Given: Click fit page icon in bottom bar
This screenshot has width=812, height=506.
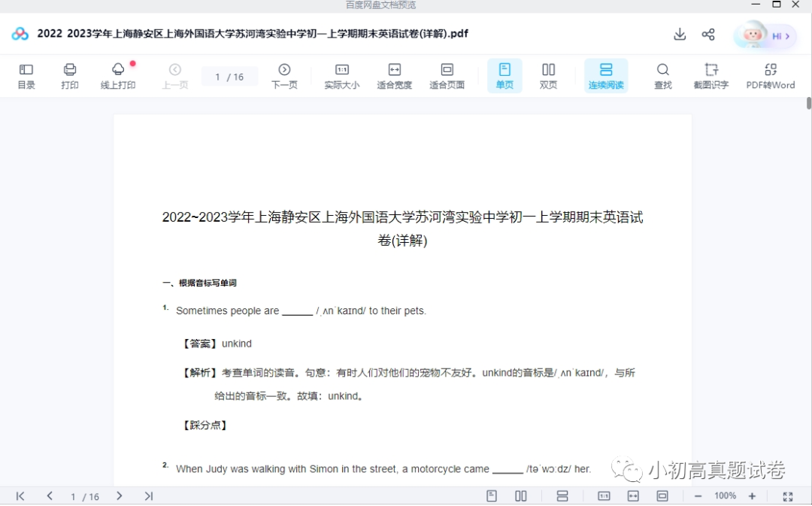Looking at the screenshot, I should tap(662, 496).
